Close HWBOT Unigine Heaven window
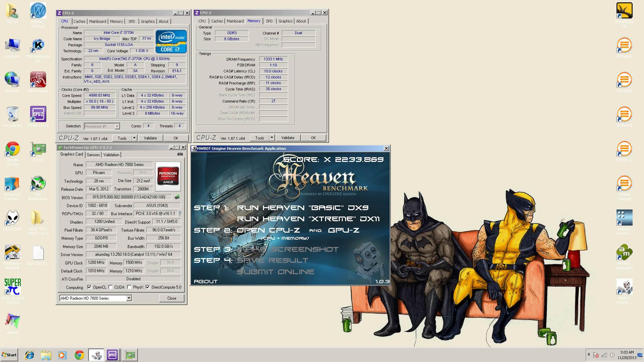The image size is (644, 362). [386, 148]
